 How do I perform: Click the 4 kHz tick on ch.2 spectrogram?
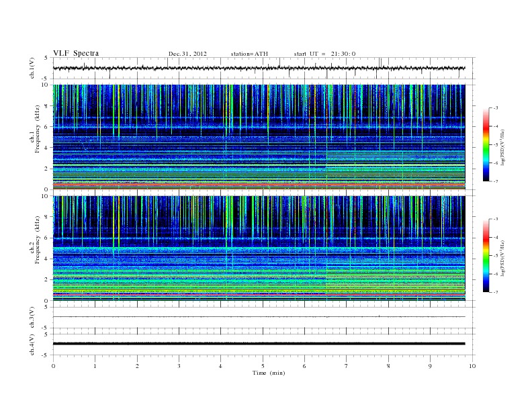coord(47,259)
